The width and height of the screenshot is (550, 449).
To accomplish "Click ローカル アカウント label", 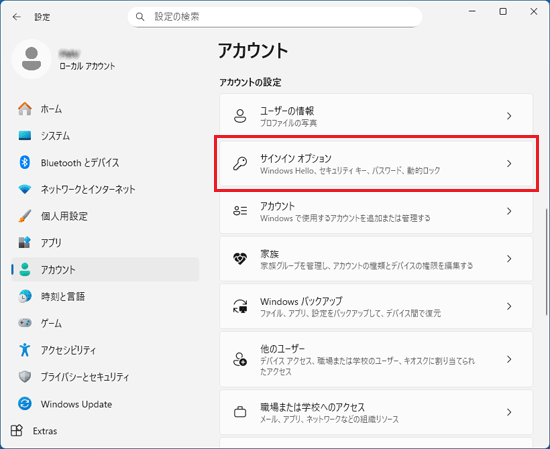I will coord(87,66).
